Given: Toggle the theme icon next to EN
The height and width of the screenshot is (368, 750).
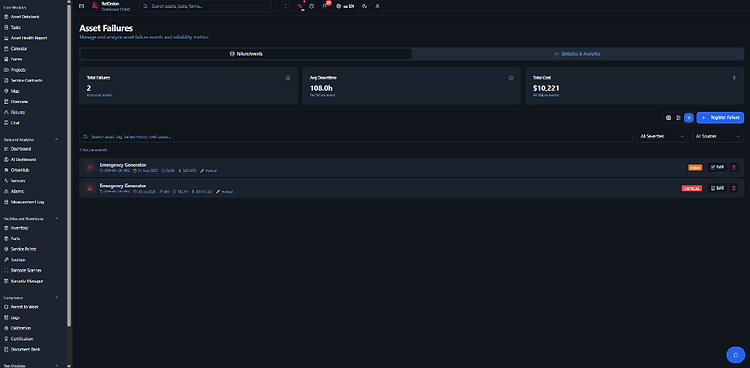Looking at the screenshot, I should (x=365, y=6).
